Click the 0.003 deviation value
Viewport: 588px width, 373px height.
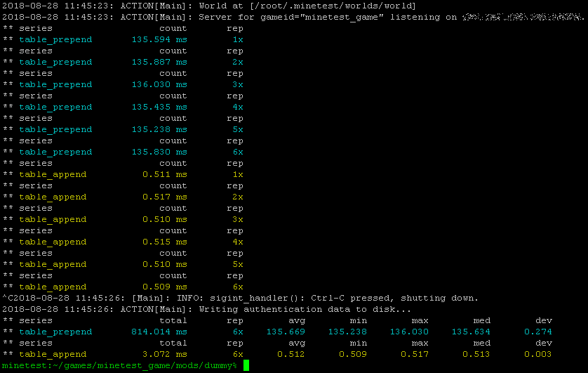537,354
